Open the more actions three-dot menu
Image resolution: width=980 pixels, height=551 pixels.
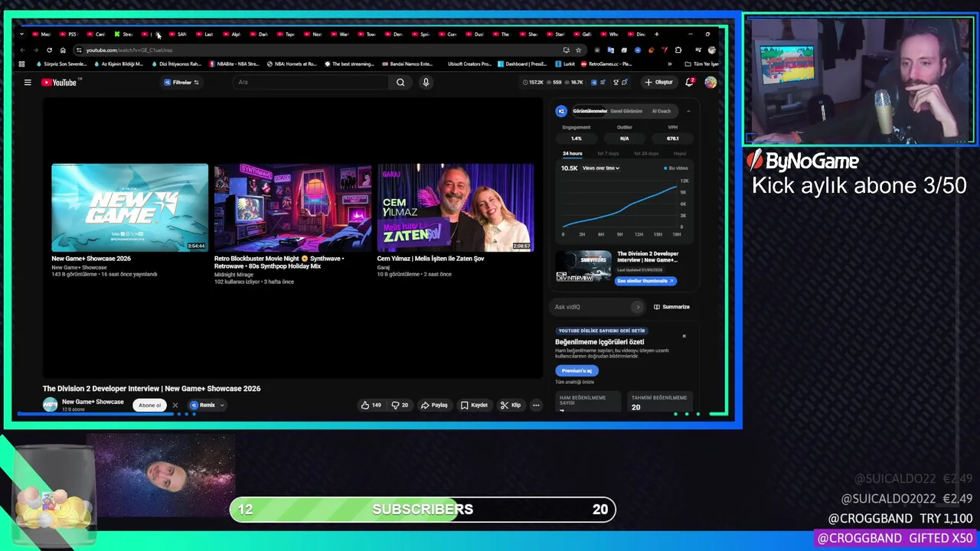[x=536, y=405]
